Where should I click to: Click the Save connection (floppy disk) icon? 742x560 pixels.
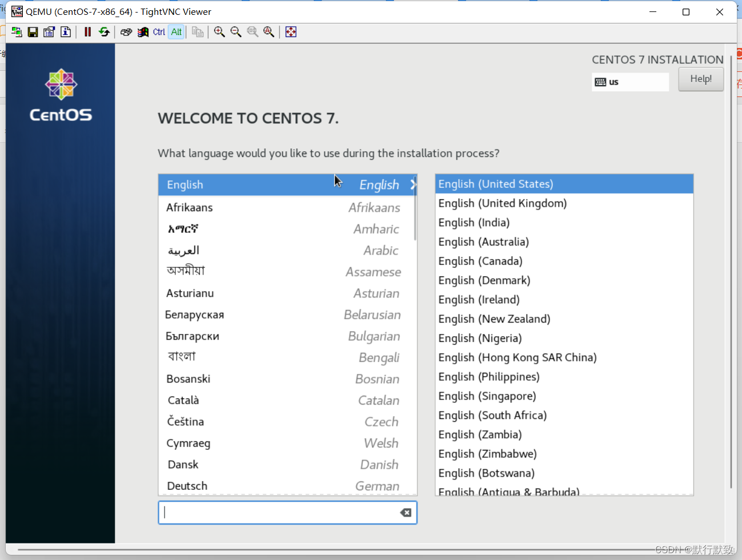point(33,32)
